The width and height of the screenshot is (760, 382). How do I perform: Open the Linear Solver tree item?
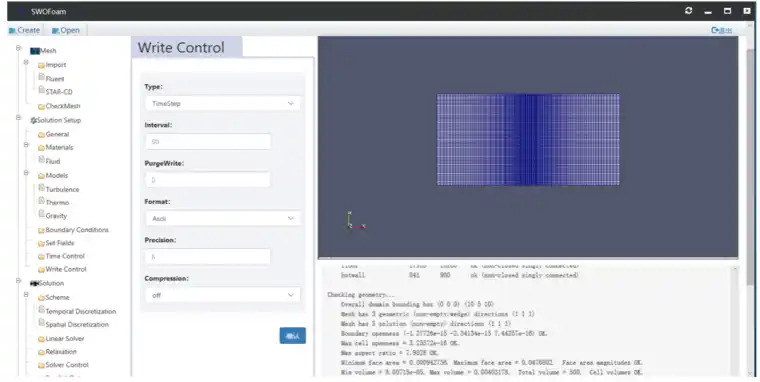61,338
